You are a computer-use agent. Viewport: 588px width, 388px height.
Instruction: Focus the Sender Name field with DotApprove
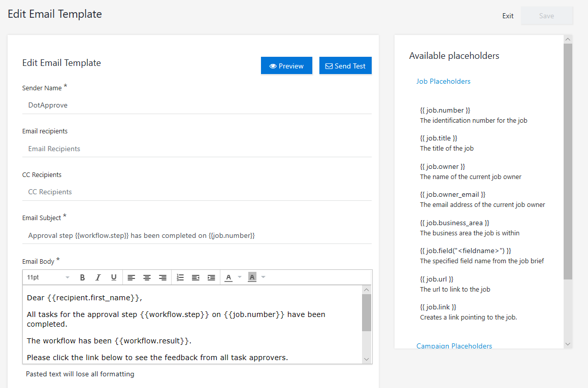coord(197,105)
